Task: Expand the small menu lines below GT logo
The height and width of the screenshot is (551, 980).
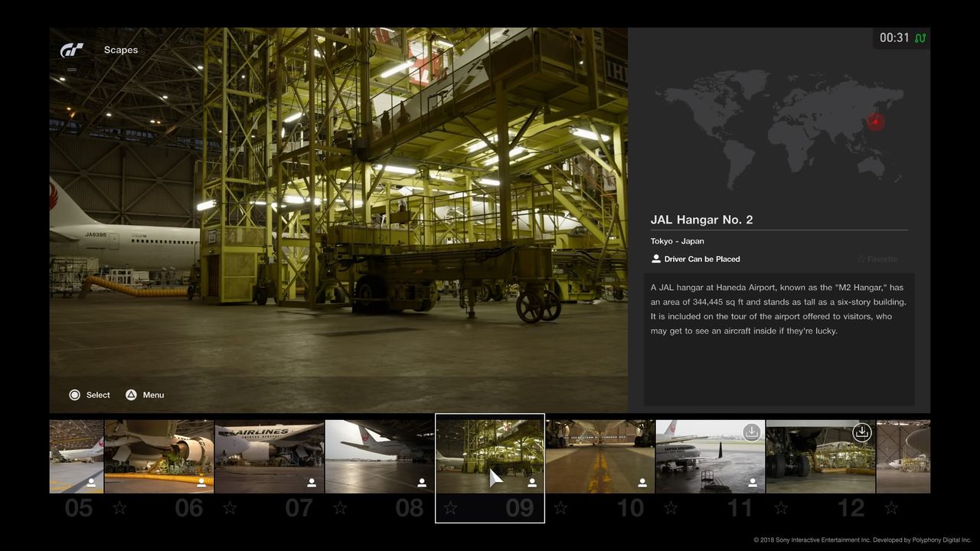Action: (x=72, y=70)
